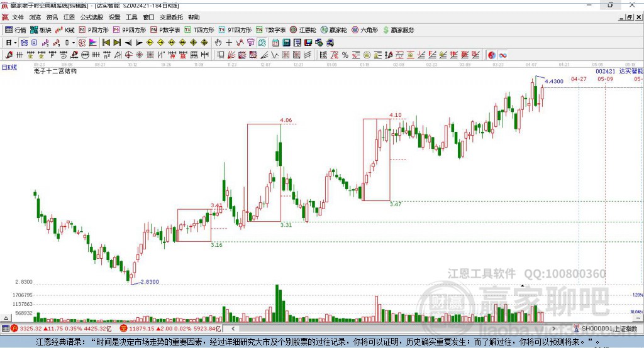Click the 4.06 price high marker
Image resolution: width=644 pixels, height=348 pixels.
286,120
